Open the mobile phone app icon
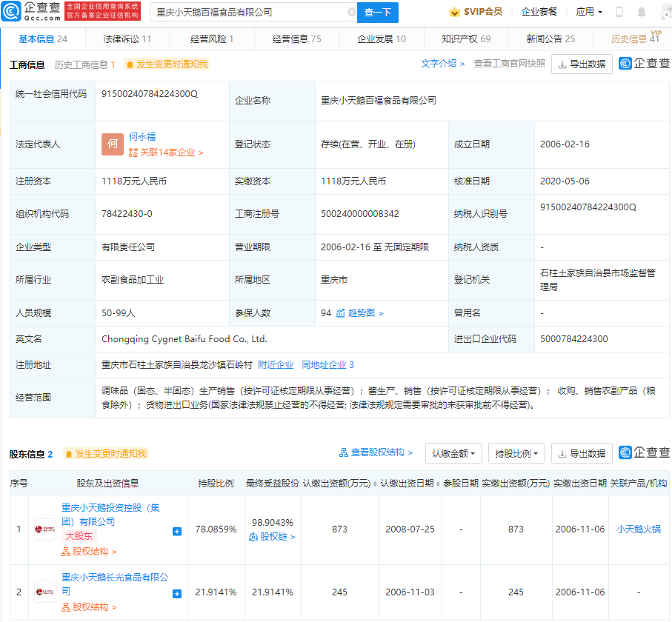This screenshot has height=622, width=672. click(x=619, y=12)
